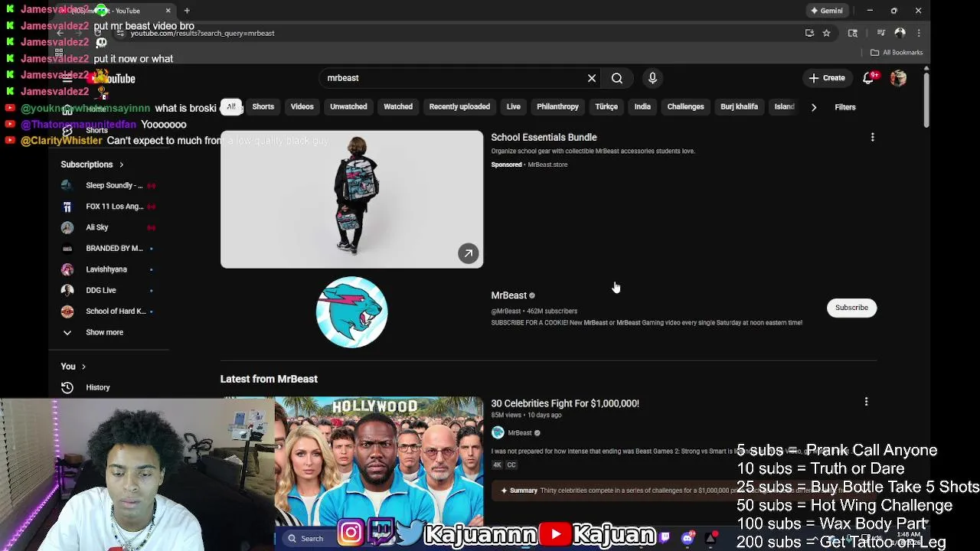The height and width of the screenshot is (551, 980).
Task: Start voice search with microphone
Action: click(x=652, y=78)
